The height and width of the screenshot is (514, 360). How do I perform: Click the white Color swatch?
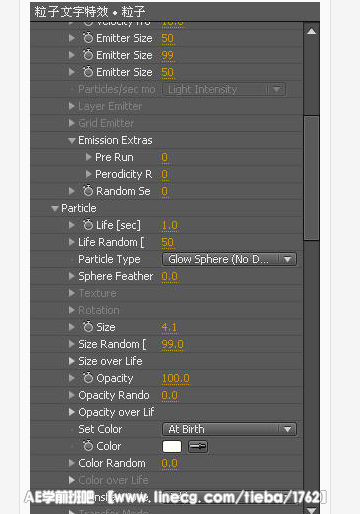pyautogui.click(x=172, y=446)
